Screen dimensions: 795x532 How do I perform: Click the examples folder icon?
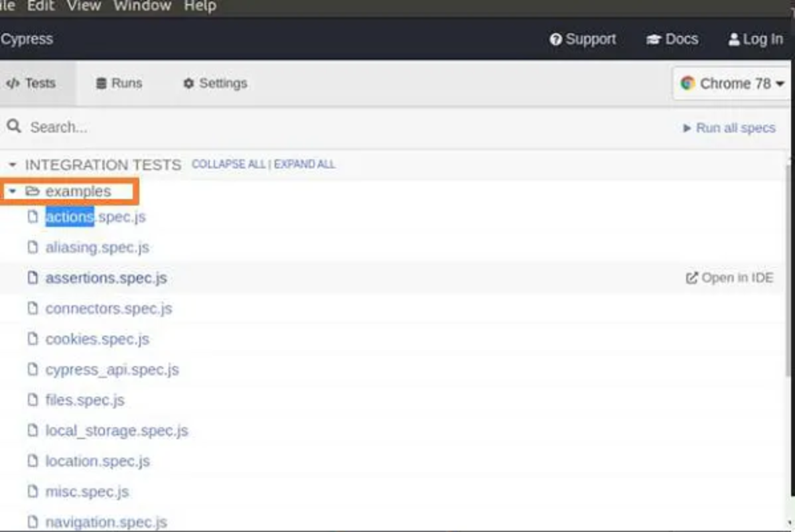pyautogui.click(x=33, y=191)
